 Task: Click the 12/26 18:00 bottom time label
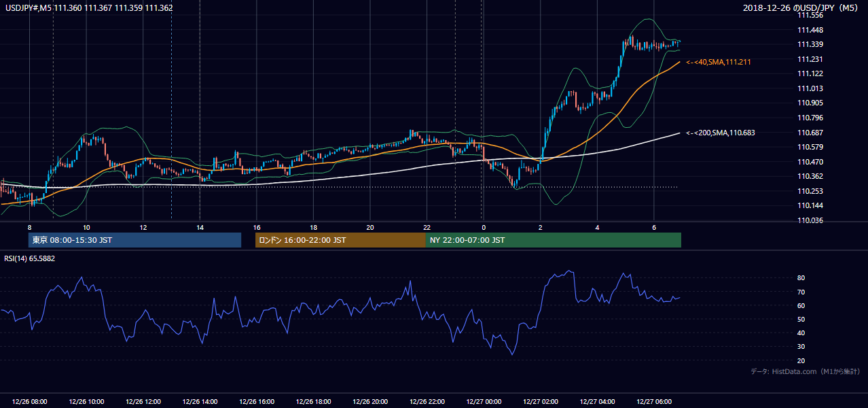(x=313, y=402)
